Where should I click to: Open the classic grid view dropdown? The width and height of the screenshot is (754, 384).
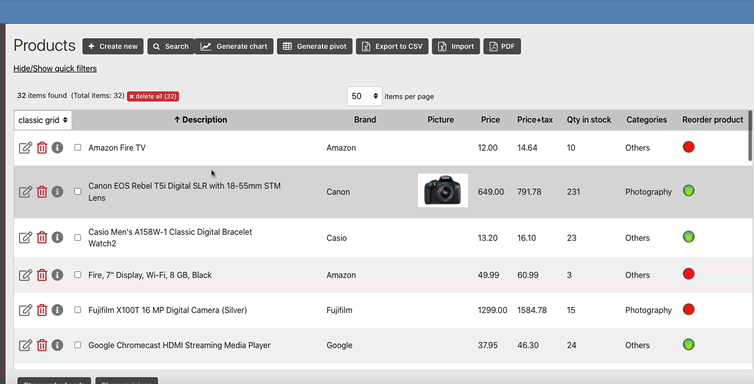click(x=43, y=120)
